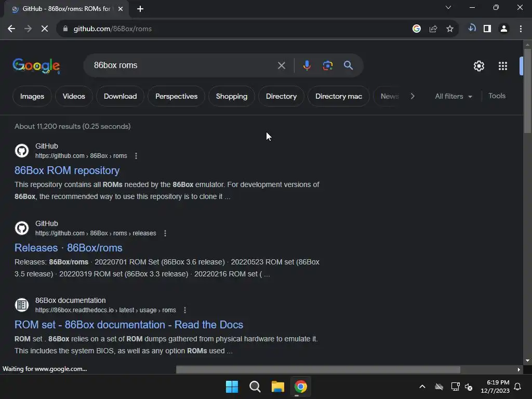Image resolution: width=532 pixels, height=399 pixels.
Task: Click the vertical scrollbar down arrow
Action: (x=527, y=361)
